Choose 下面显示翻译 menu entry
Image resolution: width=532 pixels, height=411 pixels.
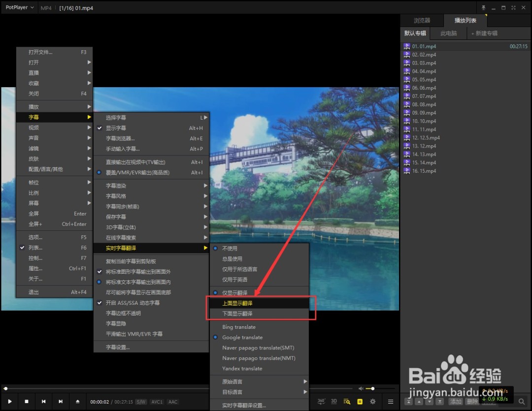260,314
